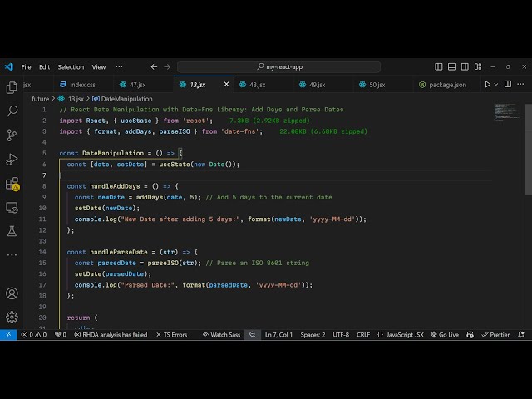Open the Explorer panel in activity bar
The width and height of the screenshot is (532, 399).
pos(12,87)
